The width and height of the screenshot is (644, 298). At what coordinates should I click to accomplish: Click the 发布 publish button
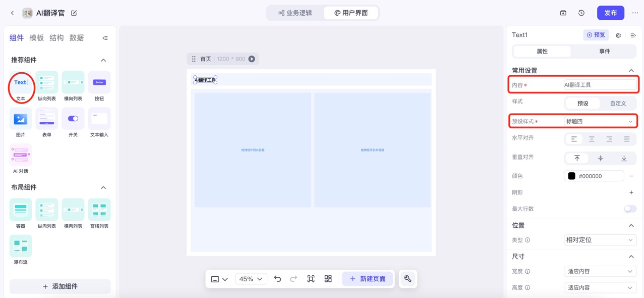coord(610,13)
